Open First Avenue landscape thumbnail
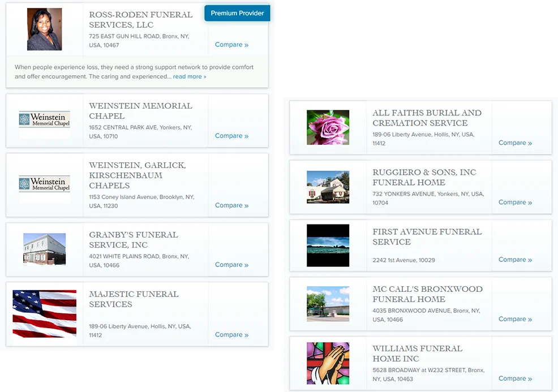Viewport: 558px width, 392px height. pos(328,245)
